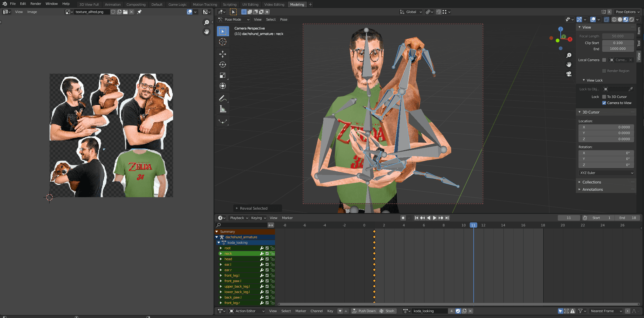Pick the Measure ruler tool
This screenshot has width=644, height=318.
pos(223,109)
